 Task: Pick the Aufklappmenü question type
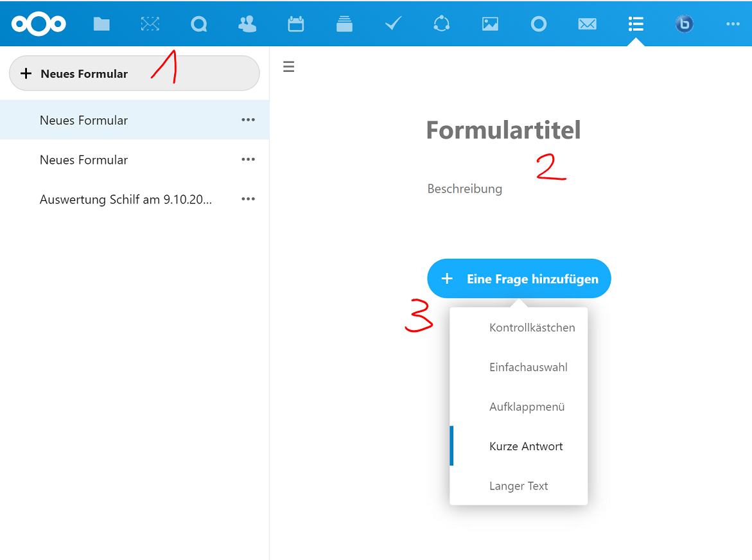(x=527, y=407)
